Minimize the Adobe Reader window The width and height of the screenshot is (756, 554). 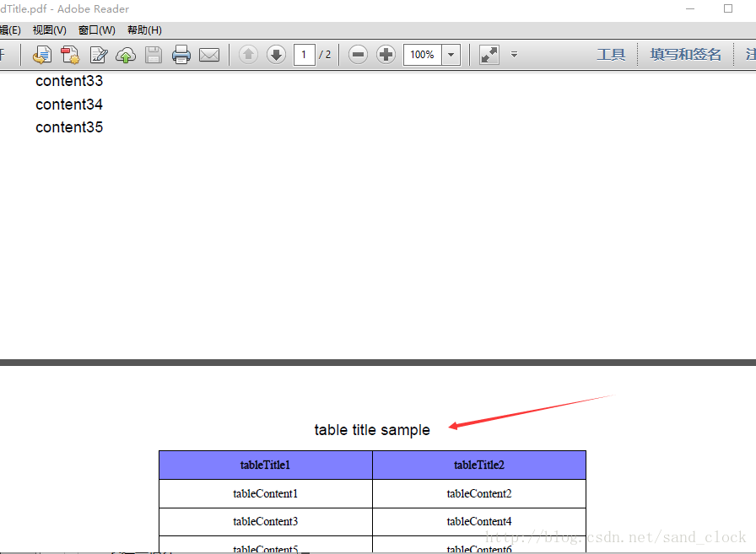(x=690, y=8)
